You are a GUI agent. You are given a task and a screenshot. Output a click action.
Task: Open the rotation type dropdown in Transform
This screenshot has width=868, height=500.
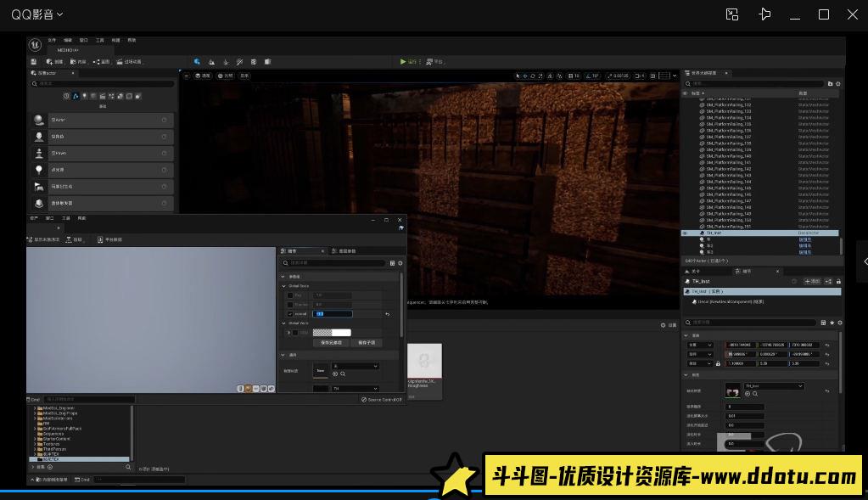click(700, 354)
